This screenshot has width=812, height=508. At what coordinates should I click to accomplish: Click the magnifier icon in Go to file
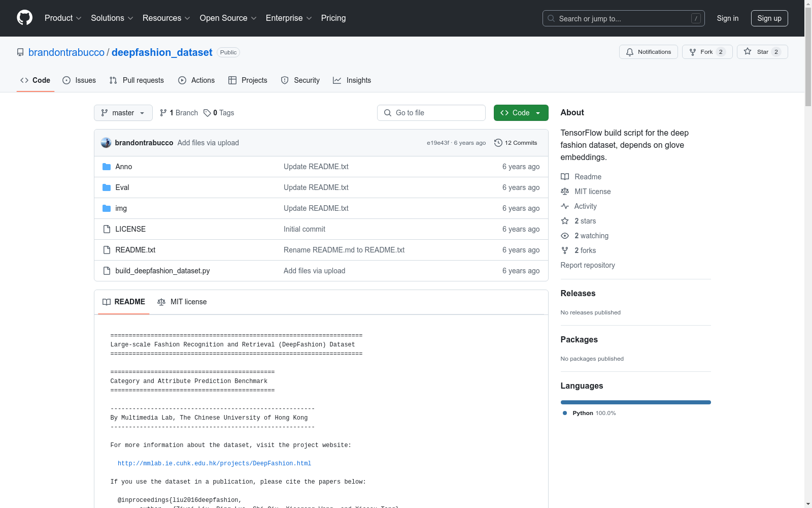click(388, 113)
